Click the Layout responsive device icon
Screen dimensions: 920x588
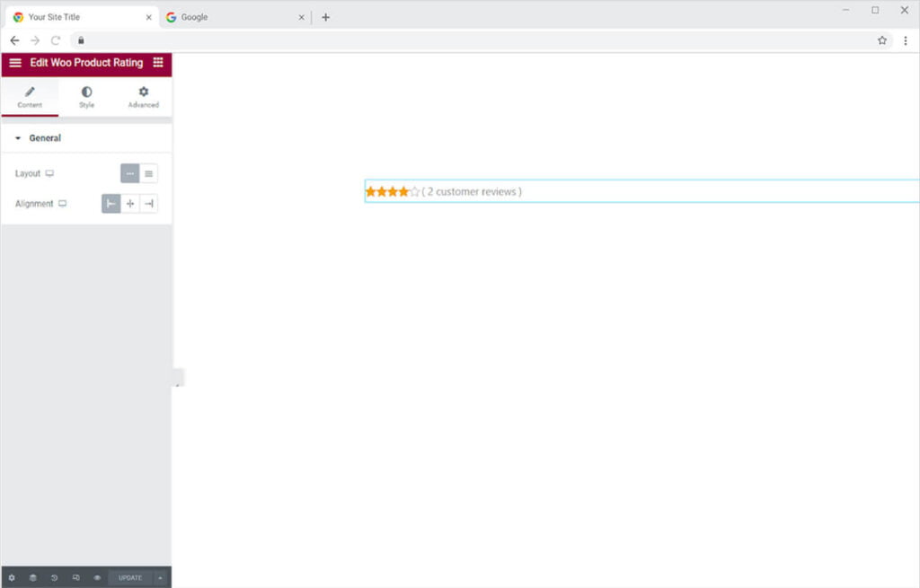click(50, 173)
